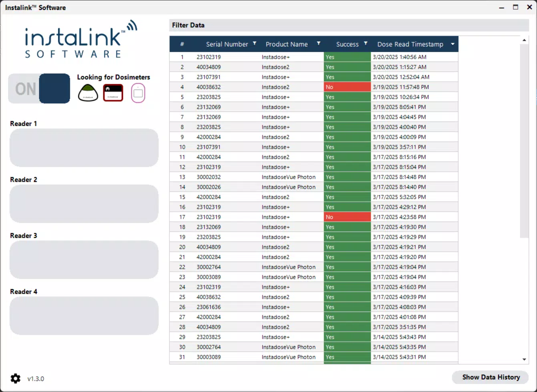Maximize the Instalink Software window
537x392 pixels.
(x=516, y=7)
